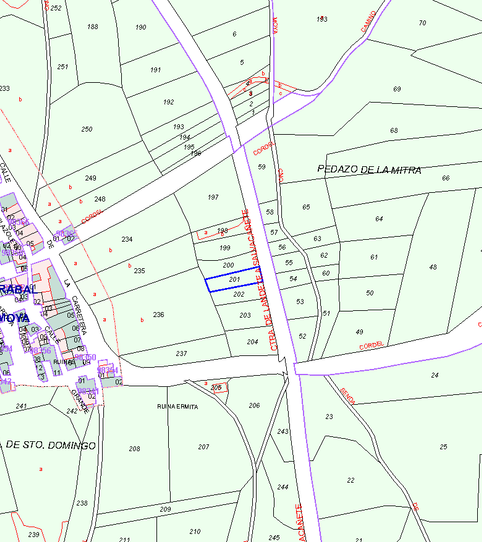
Task: Open parcel 249 details
Action: pos(91,178)
